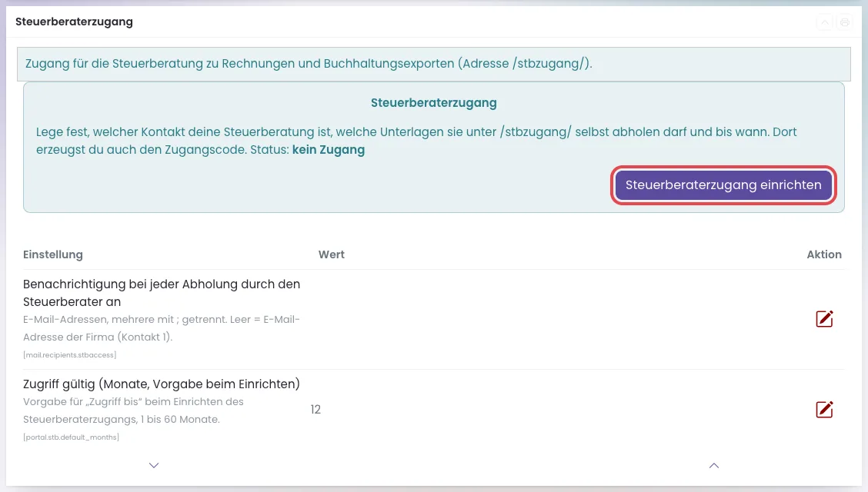Click the [portal.stb.default_months] key label
Screen dimensions: 868x492
(71, 437)
